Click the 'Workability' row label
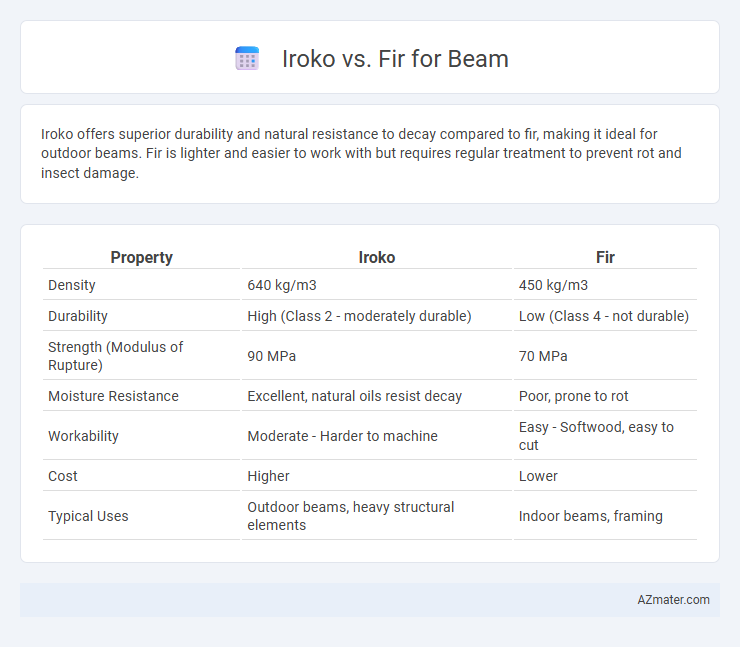Viewport: 740px width, 647px height. pos(83,436)
